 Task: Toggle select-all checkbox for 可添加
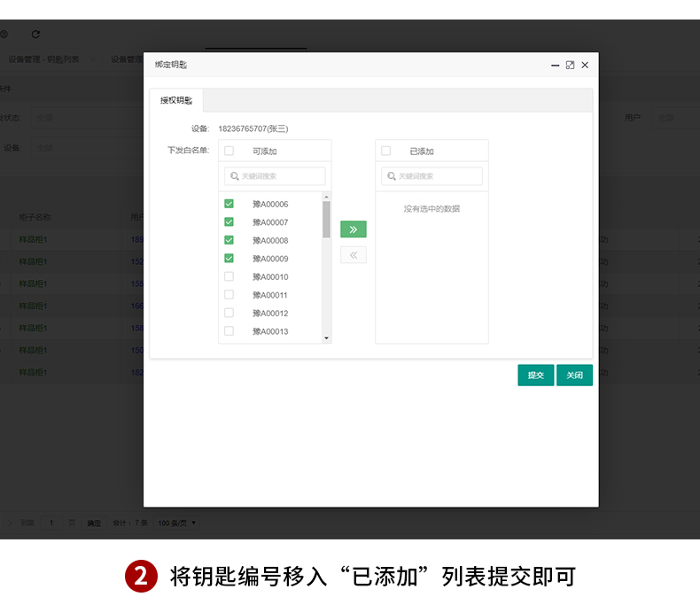[x=229, y=151]
